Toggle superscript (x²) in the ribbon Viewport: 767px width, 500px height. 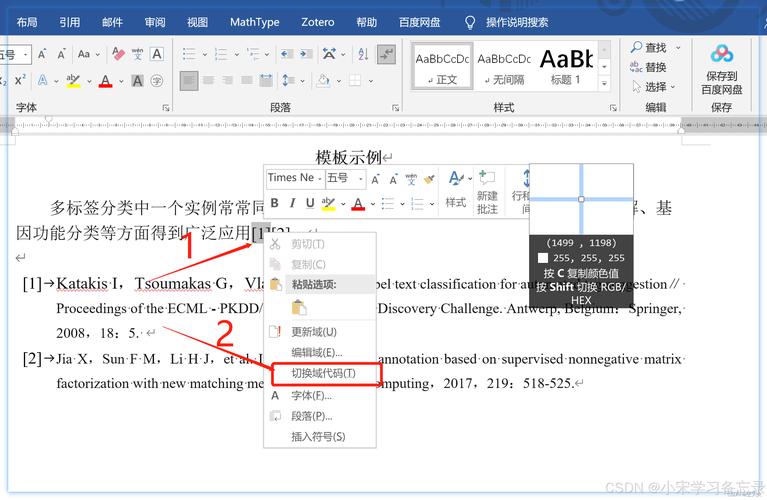click(x=20, y=80)
